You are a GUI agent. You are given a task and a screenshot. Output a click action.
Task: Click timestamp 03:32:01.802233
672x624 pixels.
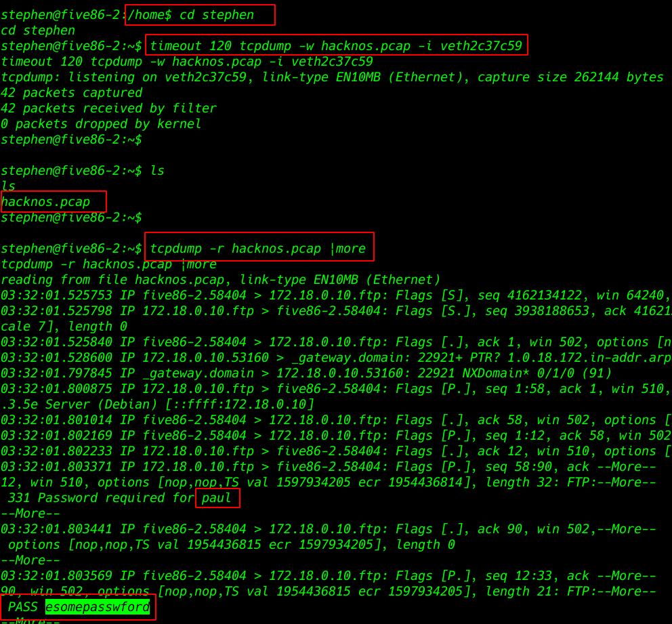coord(57,451)
